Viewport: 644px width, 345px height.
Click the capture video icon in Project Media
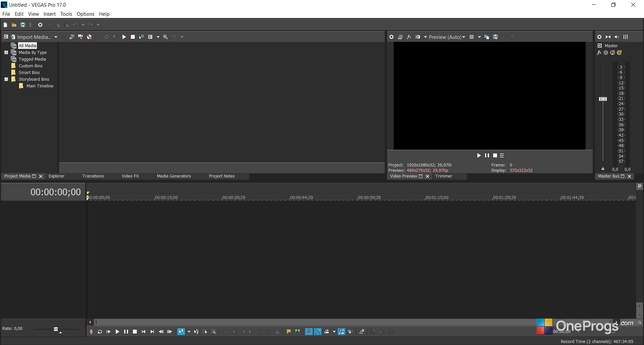tap(72, 37)
